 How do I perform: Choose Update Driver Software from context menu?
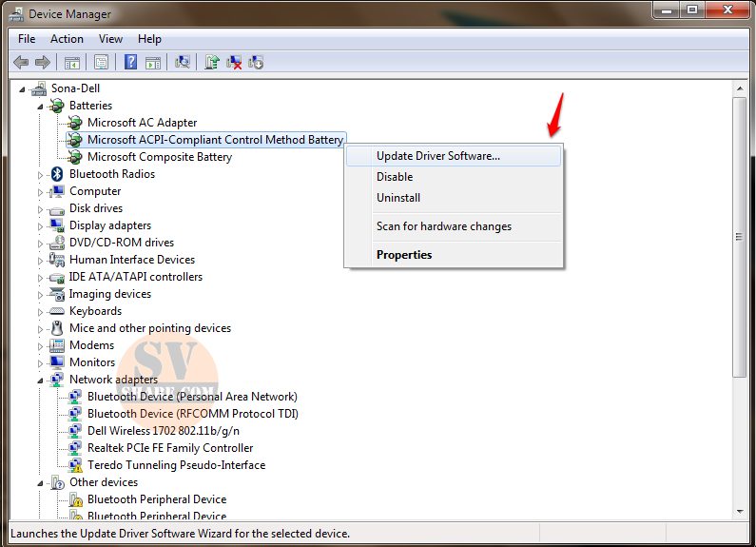click(437, 156)
